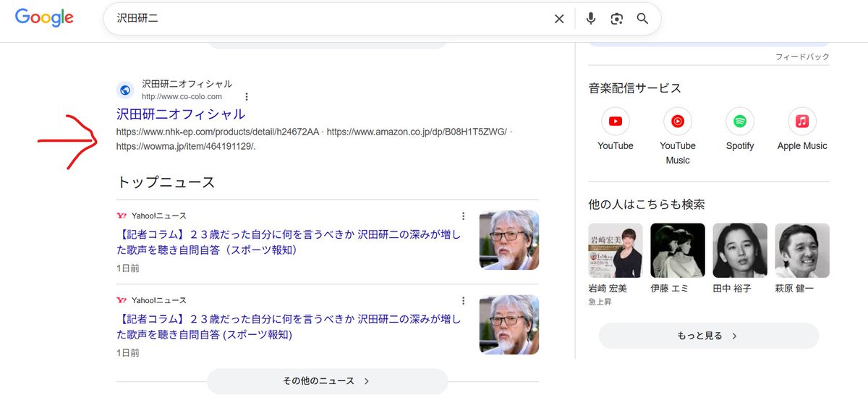Select 田中 裕子 related search thumbnail

click(x=740, y=250)
